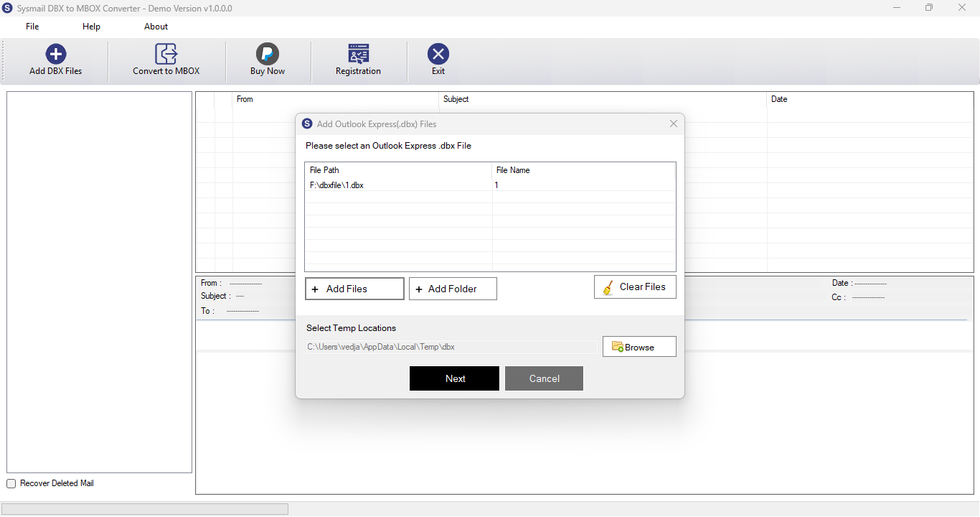Select the Convert to MBOX toolbar icon
The image size is (980, 517).
click(x=166, y=54)
